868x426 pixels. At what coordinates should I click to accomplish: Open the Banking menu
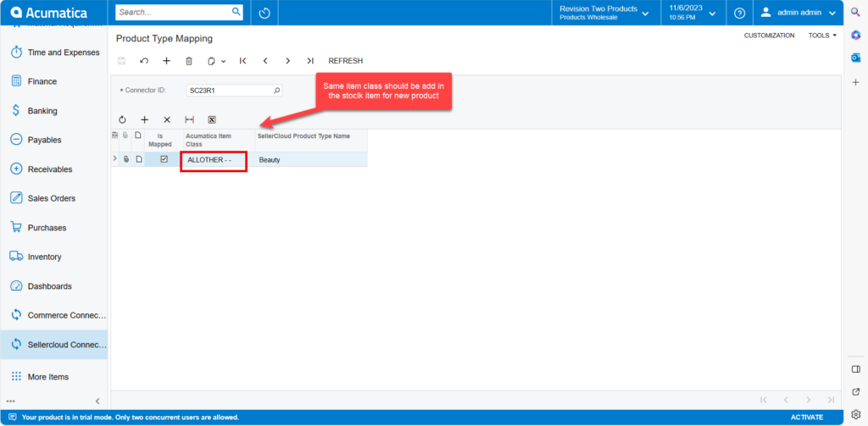[x=53, y=111]
